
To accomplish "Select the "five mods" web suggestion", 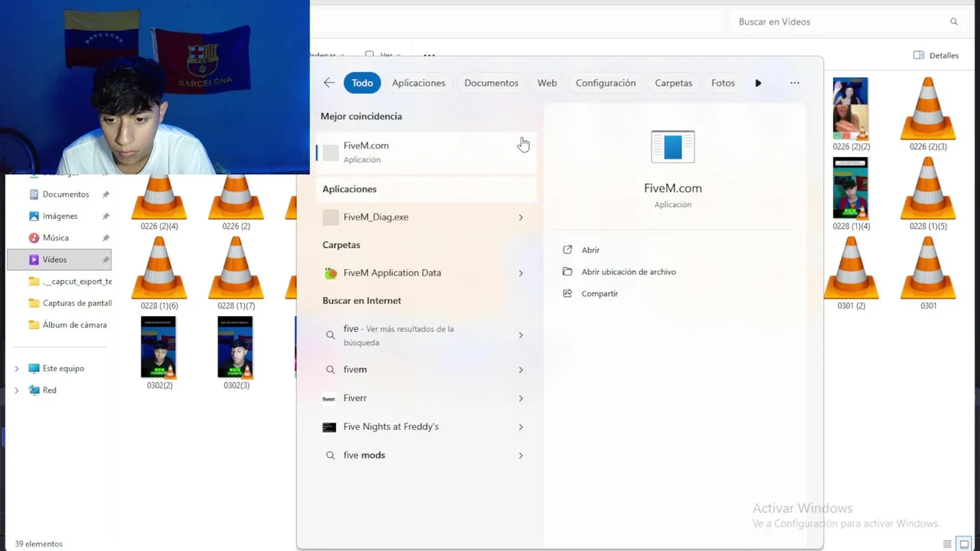I will pyautogui.click(x=426, y=455).
